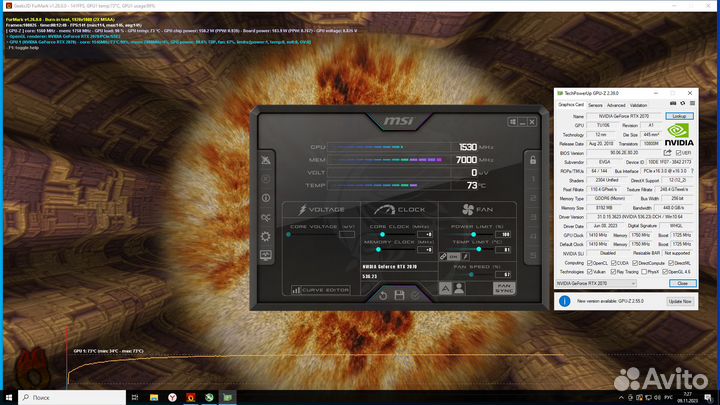
Task: Disable OC Scanner icon in Afterburner sidebar
Action: [266, 160]
